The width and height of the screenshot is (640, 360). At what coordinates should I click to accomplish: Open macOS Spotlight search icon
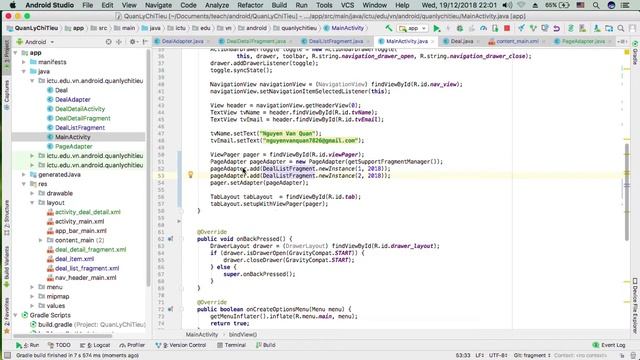pyautogui.click(x=596, y=5)
